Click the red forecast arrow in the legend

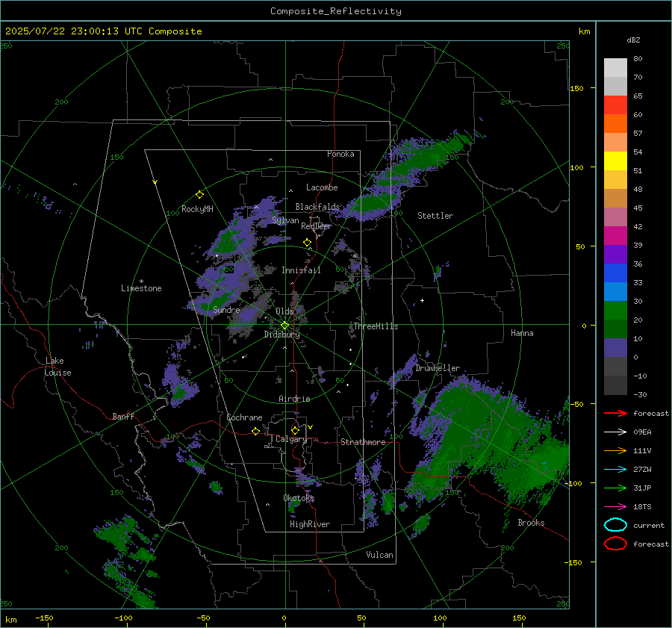click(x=615, y=413)
